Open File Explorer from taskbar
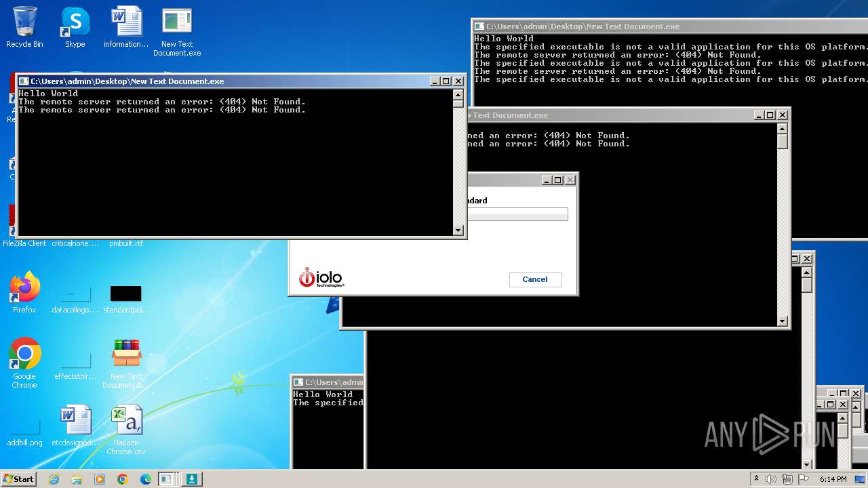Screen dimensions: 868x488 (77, 479)
